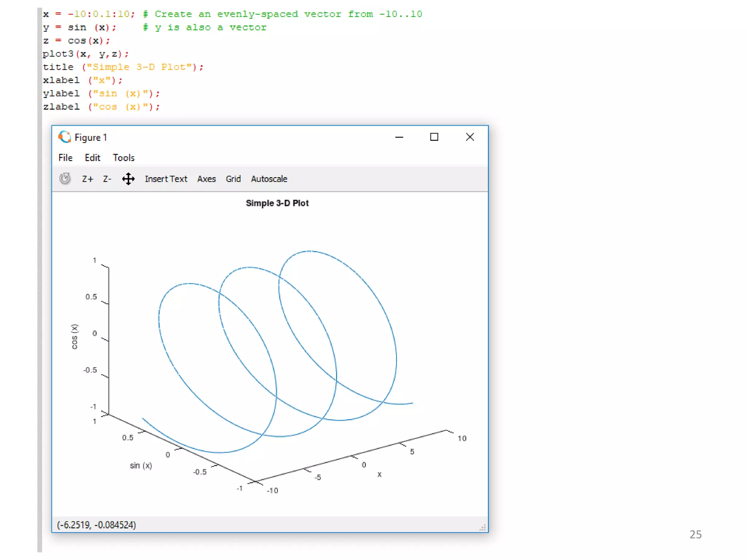Click the resize grip at the window corner
This screenshot has width=747, height=560.
click(x=483, y=528)
